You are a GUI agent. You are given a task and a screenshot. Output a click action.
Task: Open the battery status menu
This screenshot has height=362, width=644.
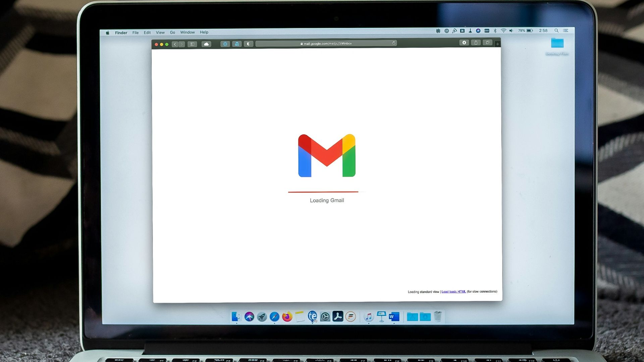[529, 31]
